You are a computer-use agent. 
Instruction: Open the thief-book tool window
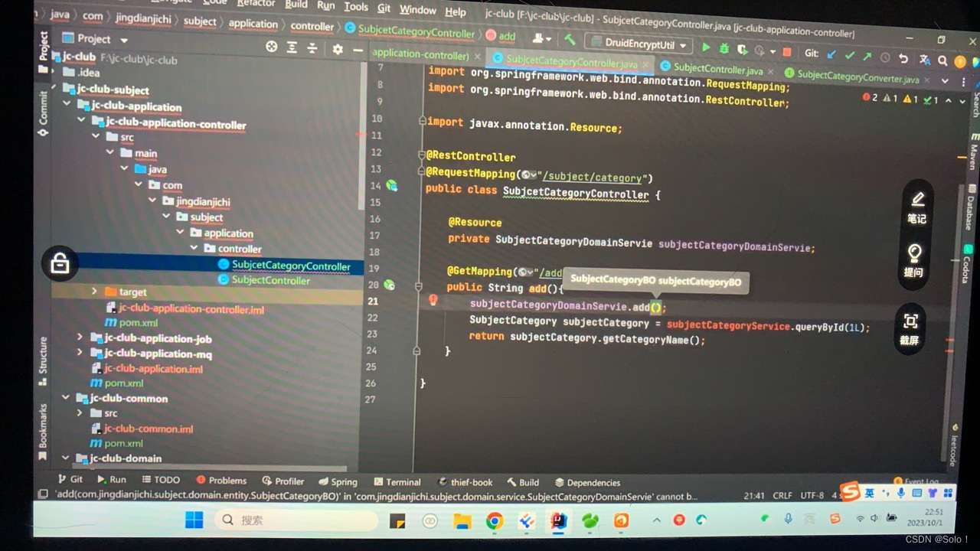465,482
